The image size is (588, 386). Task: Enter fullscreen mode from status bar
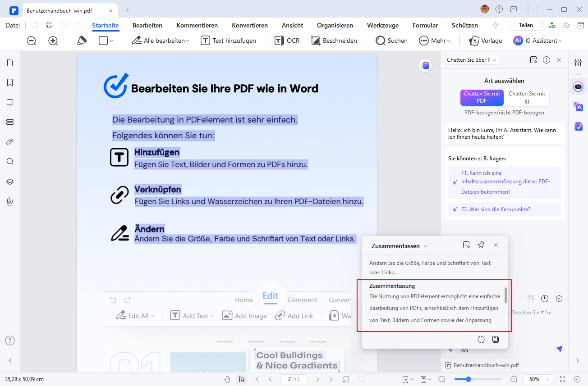(562, 379)
